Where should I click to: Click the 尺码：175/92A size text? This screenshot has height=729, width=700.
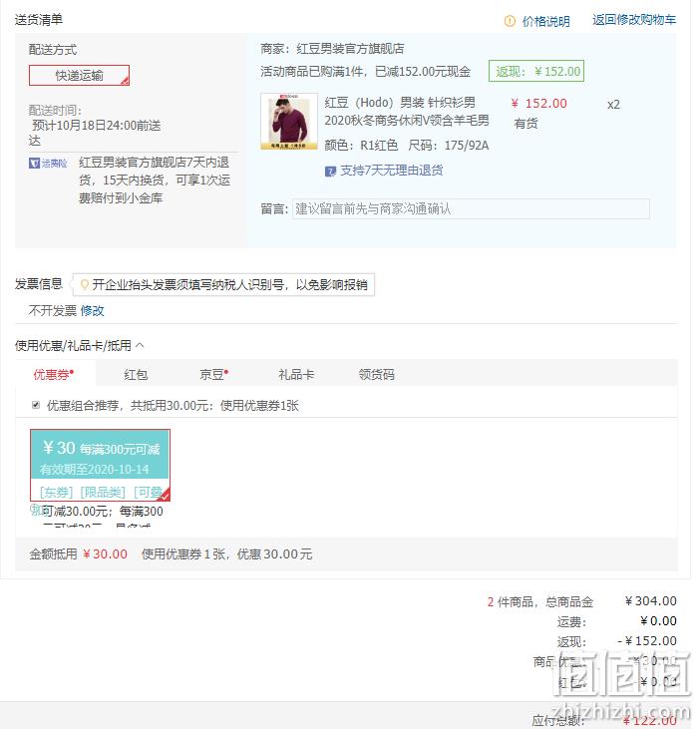[449, 146]
